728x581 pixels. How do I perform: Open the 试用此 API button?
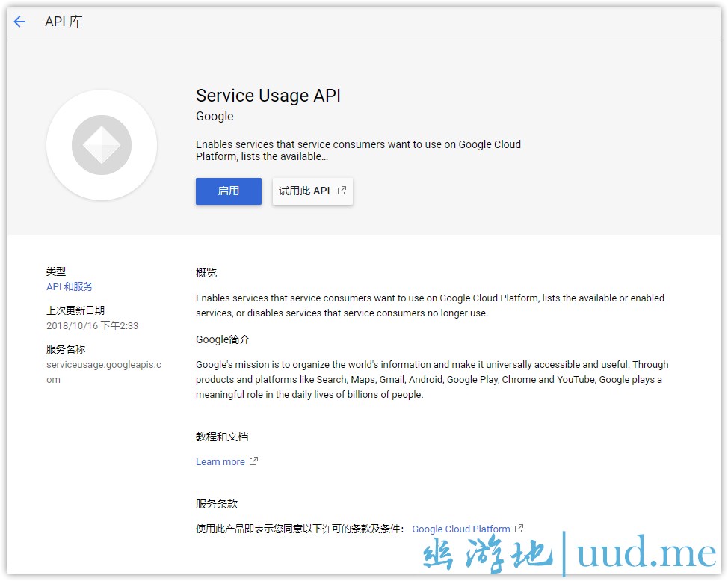[312, 191]
